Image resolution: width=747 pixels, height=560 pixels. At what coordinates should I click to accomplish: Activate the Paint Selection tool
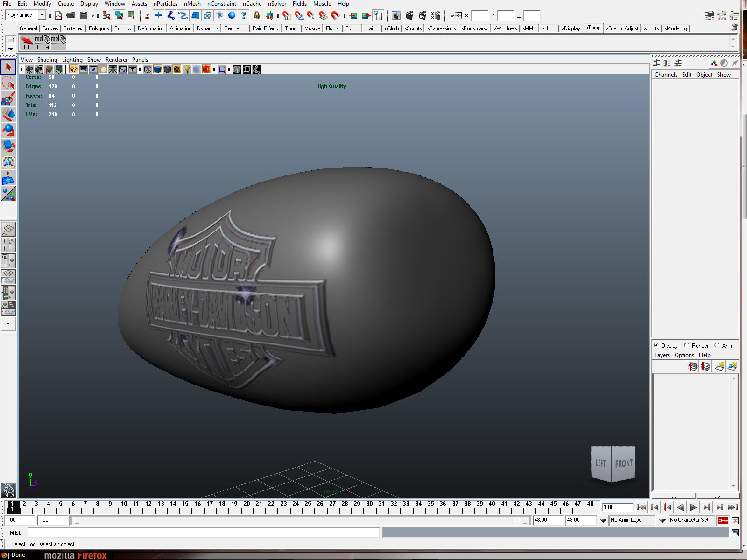[8, 99]
